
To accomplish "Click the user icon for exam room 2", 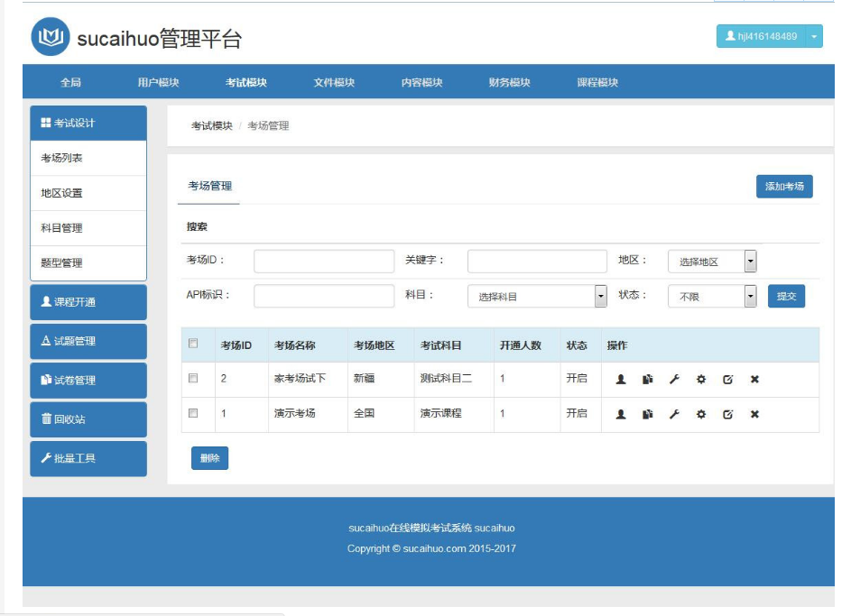I will click(621, 379).
